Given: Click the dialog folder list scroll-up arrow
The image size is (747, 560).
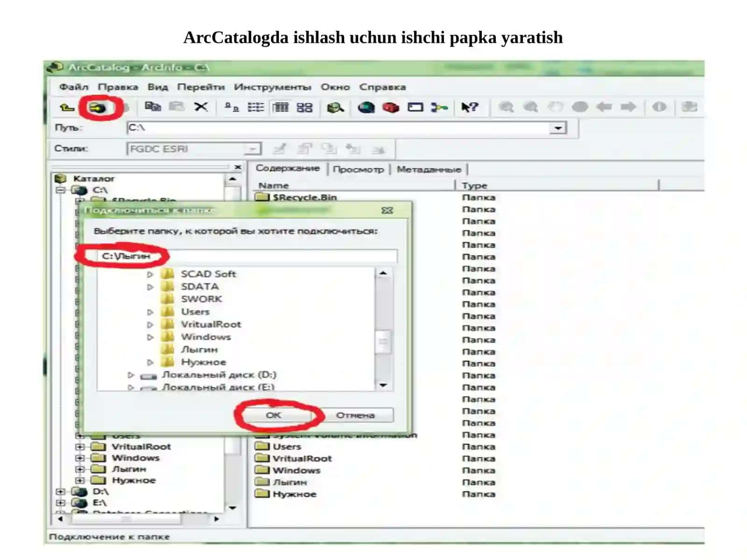Looking at the screenshot, I should point(383,273).
